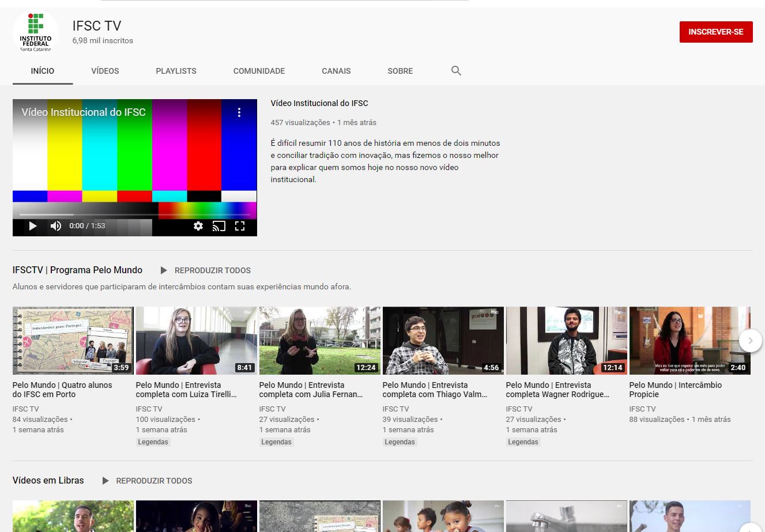
Task: Open the Wagner Rodrigue... interview thumbnail
Action: 567,341
